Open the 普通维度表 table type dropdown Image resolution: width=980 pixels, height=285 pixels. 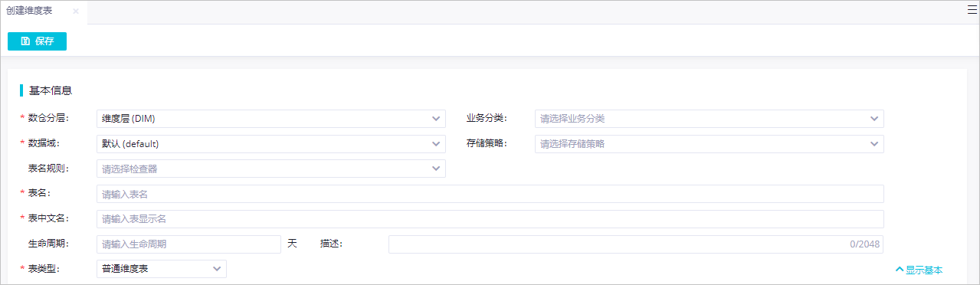[162, 269]
